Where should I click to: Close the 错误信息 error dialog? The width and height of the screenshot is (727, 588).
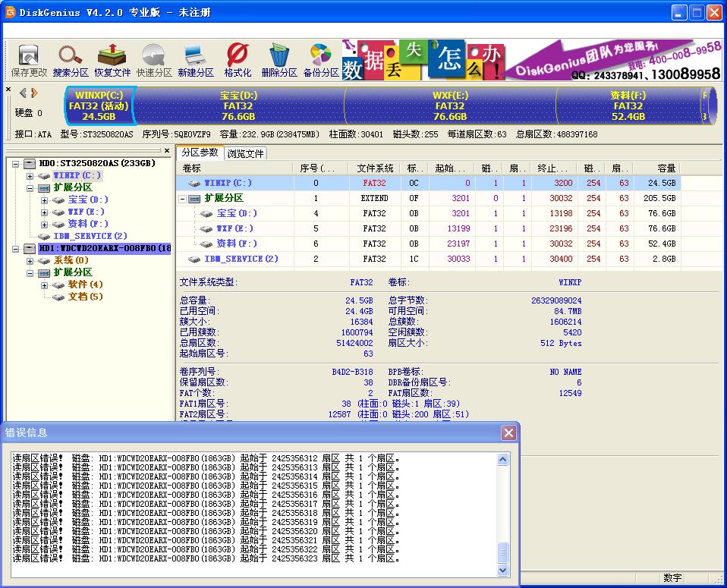[x=508, y=433]
